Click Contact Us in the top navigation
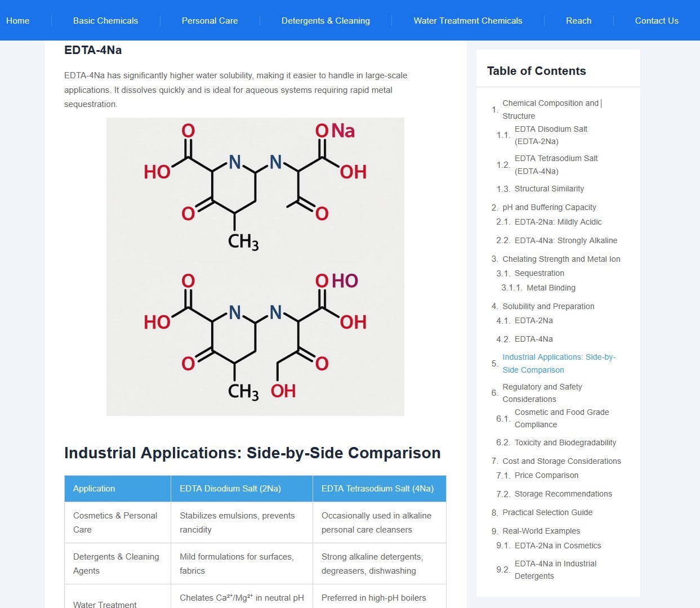The height and width of the screenshot is (608, 700). (x=656, y=21)
